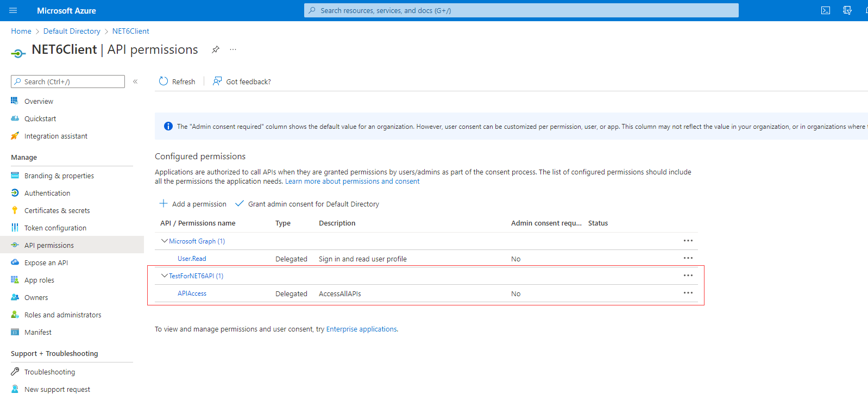Image resolution: width=868 pixels, height=400 pixels.
Task: Open ellipsis menu for APIAccess row
Action: click(688, 293)
